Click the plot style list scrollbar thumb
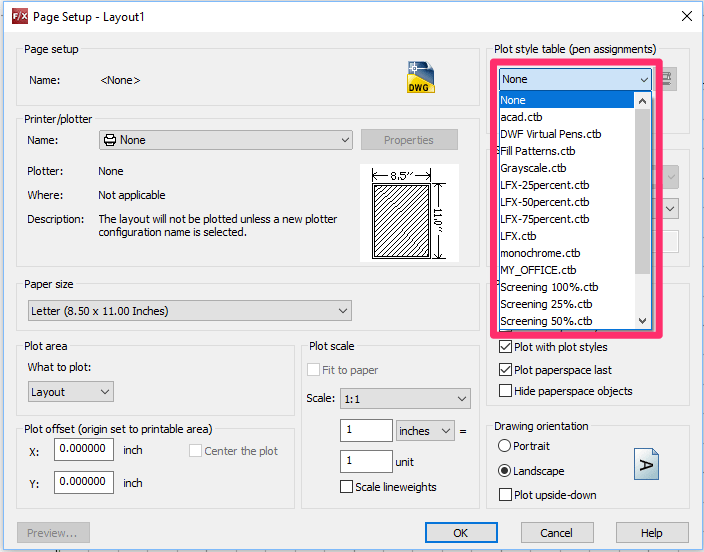Screen dimensions: 704x552 (642, 191)
